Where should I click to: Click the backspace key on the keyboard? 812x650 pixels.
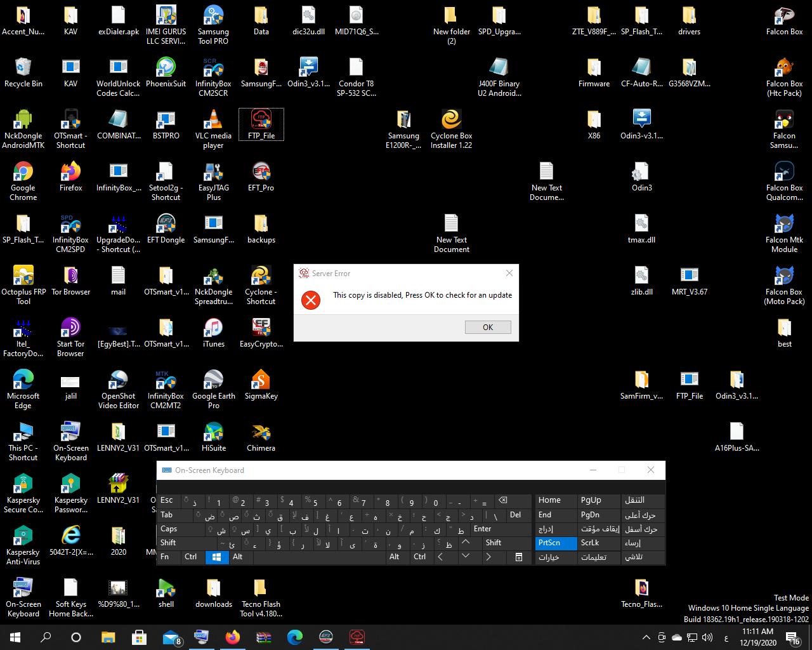point(512,501)
